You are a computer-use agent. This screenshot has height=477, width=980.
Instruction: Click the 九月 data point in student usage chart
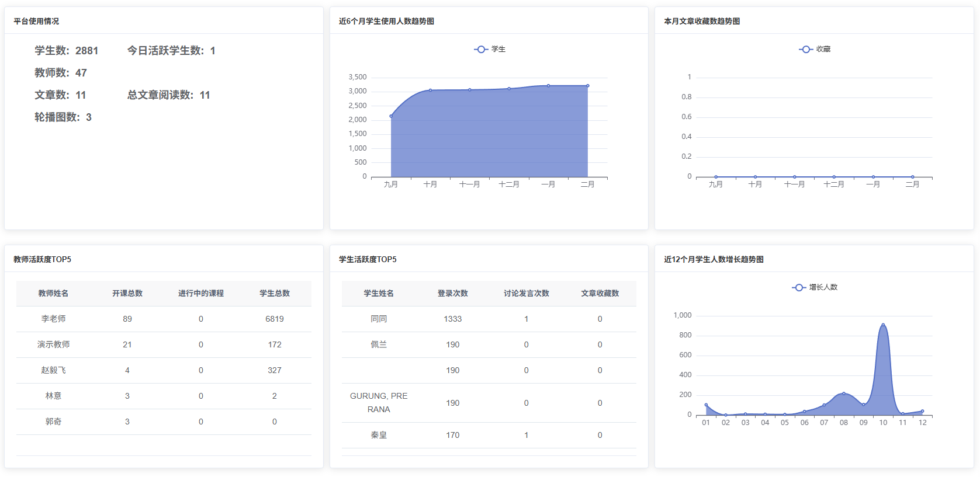(391, 116)
